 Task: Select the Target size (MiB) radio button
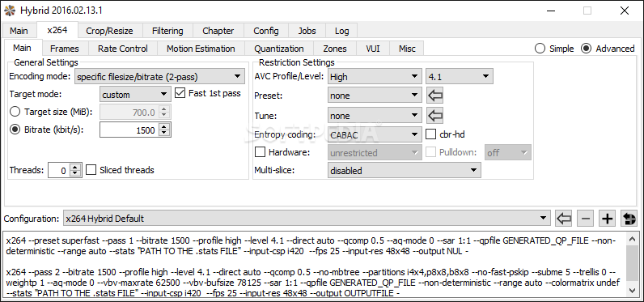[x=15, y=112]
